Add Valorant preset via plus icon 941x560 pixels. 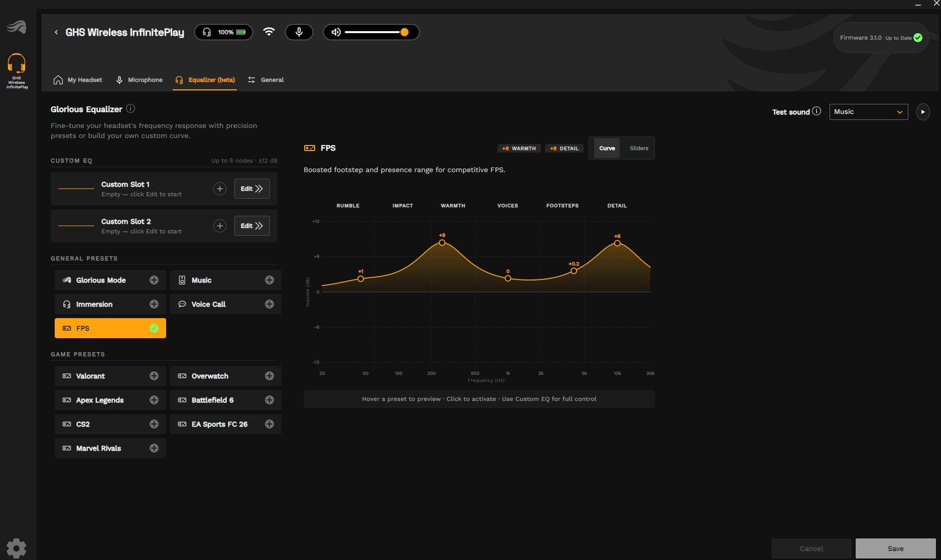tap(154, 376)
